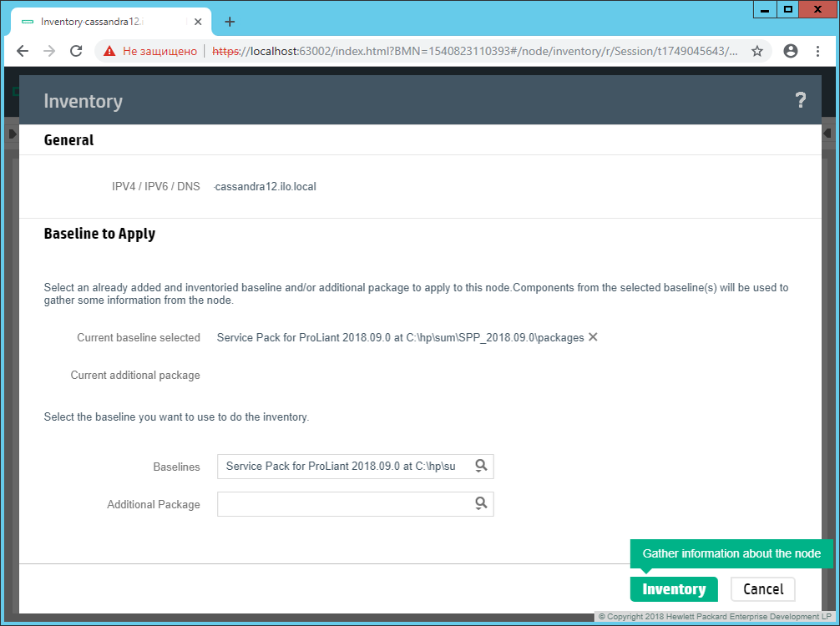The height and width of the screenshot is (626, 840).
Task: Start inventory with the Inventory button
Action: [x=673, y=589]
